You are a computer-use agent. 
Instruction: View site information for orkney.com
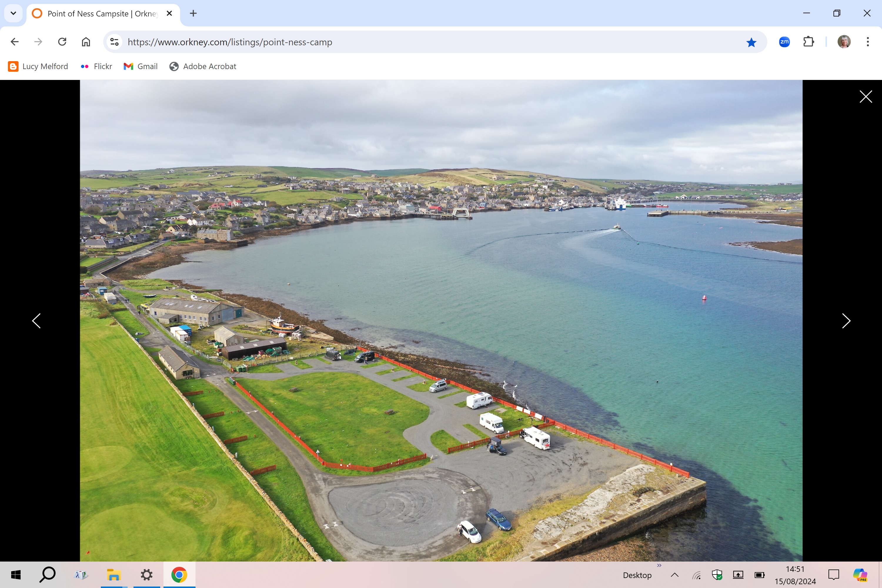point(114,42)
